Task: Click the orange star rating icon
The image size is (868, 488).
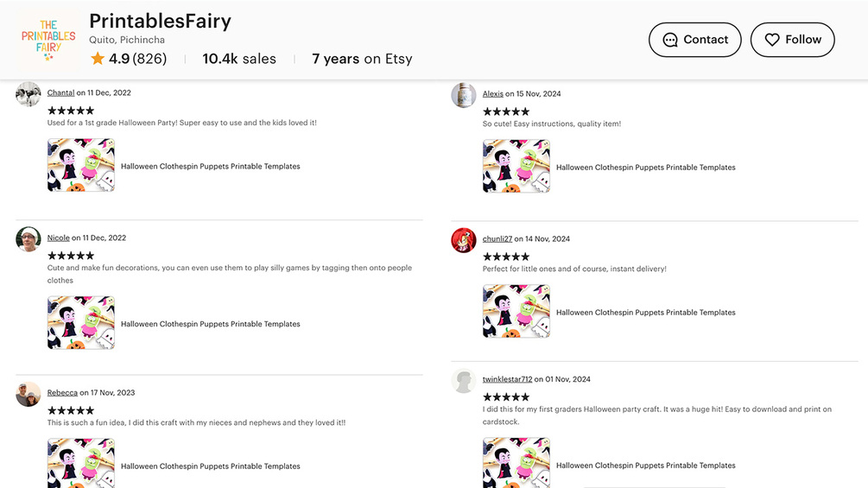Action: coord(98,59)
